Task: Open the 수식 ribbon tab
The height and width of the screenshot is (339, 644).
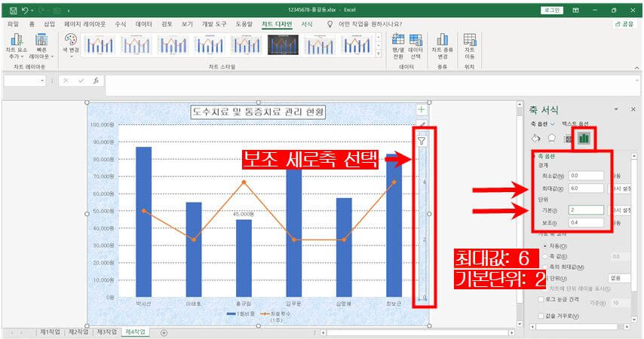Action: coord(121,25)
